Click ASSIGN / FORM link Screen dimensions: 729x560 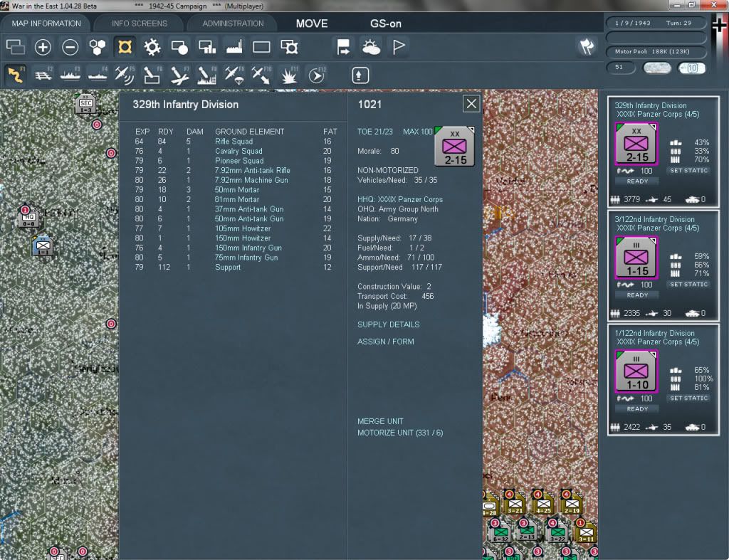385,342
